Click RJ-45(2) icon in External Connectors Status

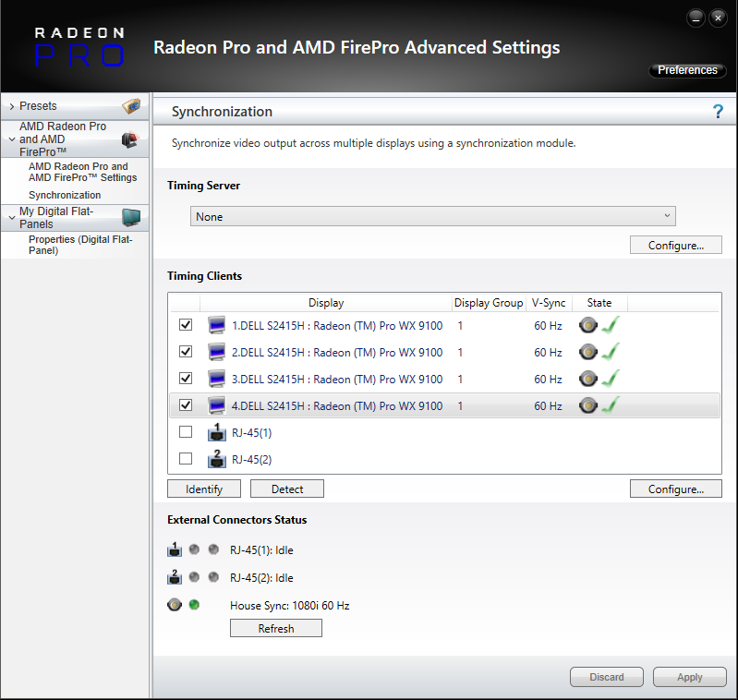point(175,577)
